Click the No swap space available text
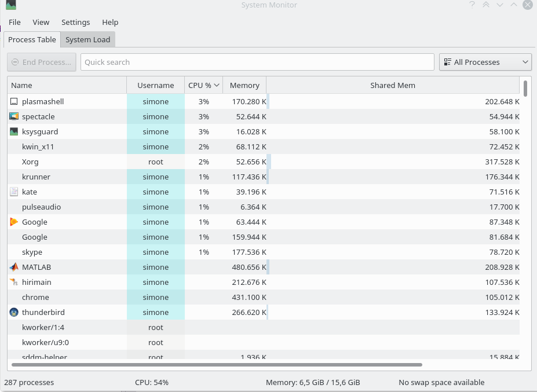The height and width of the screenshot is (392, 537). [x=441, y=382]
